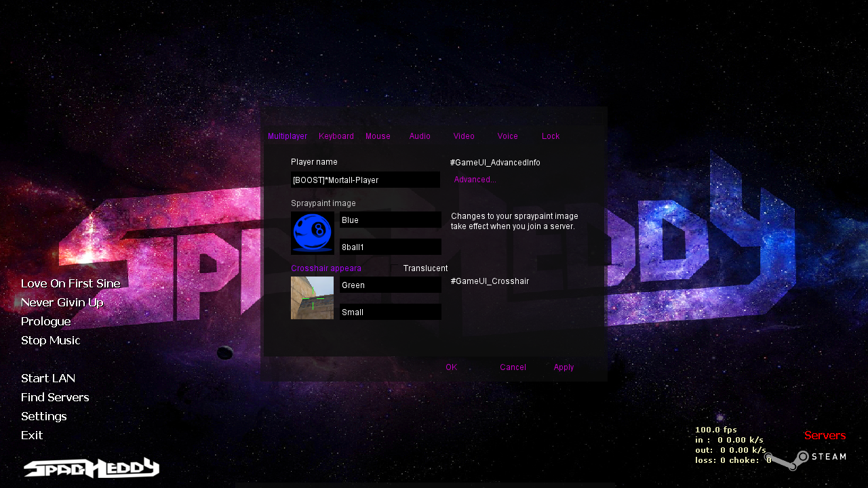Open the Blue spray color dropdown
The height and width of the screenshot is (488, 868).
pos(390,220)
